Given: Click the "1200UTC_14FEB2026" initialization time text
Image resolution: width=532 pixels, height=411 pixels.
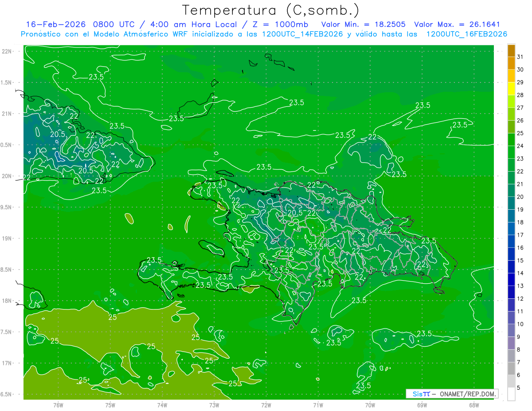Looking at the screenshot, I should (302, 34).
